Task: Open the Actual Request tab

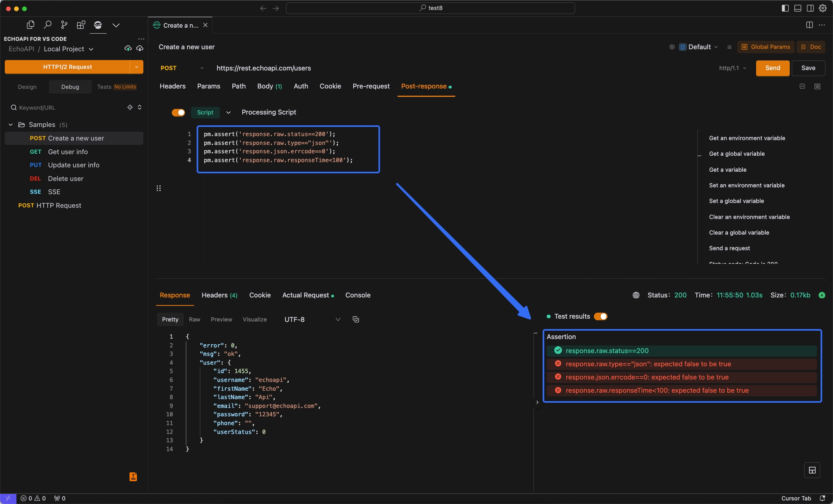Action: (x=308, y=295)
